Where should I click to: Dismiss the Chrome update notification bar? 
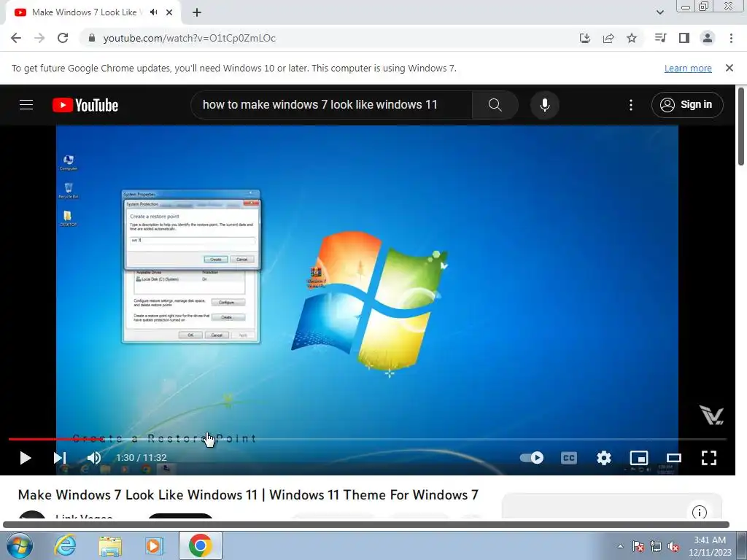tap(729, 68)
